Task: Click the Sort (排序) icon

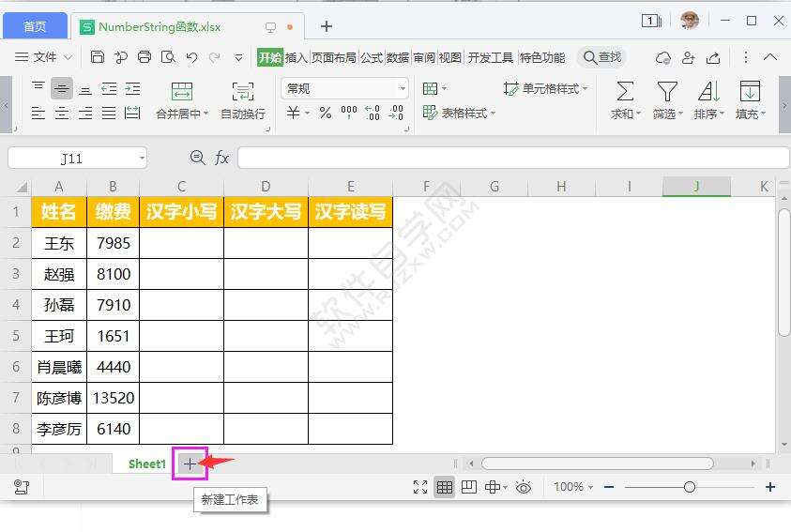Action: coord(707,91)
